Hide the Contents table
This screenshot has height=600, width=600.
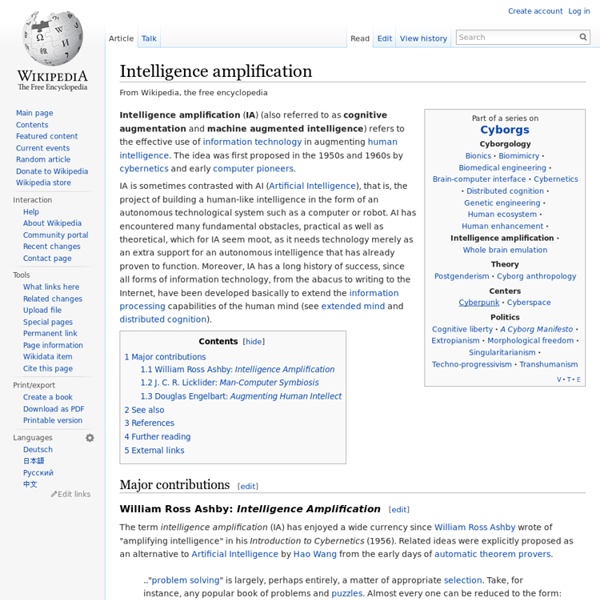tap(254, 341)
